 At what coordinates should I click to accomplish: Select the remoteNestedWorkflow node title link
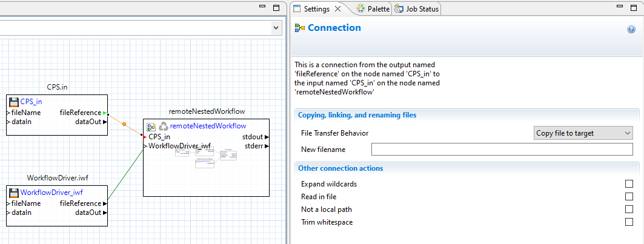click(208, 126)
